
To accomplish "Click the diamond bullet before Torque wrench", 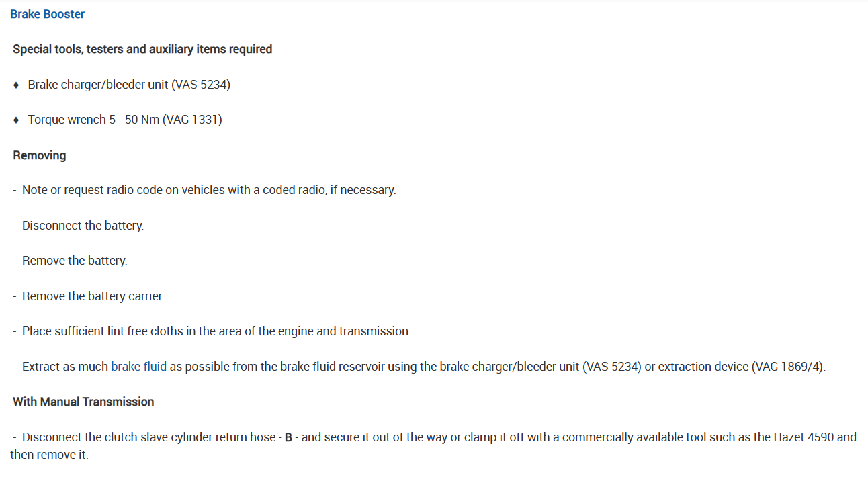I will point(16,120).
